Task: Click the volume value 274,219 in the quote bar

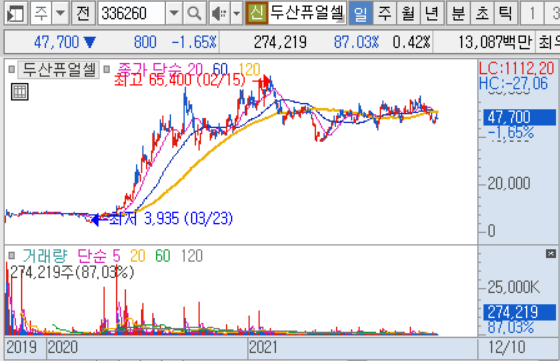Action: (x=280, y=42)
